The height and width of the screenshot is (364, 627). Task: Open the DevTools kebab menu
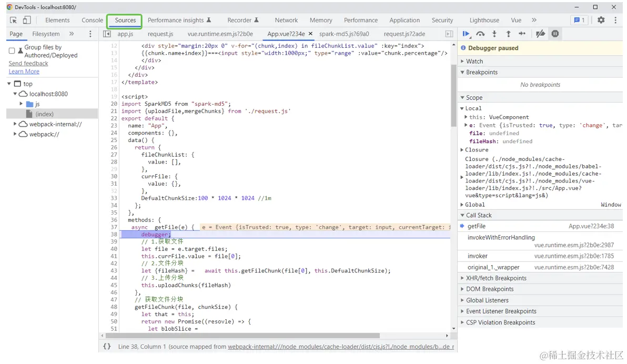(615, 20)
